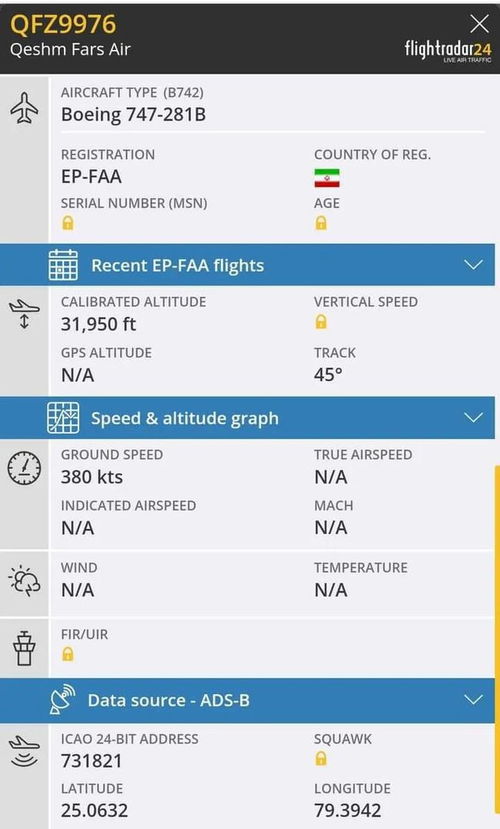Viewport: 500px width, 829px height.
Task: Unlock the Vertical Speed padlock
Action: click(321, 321)
